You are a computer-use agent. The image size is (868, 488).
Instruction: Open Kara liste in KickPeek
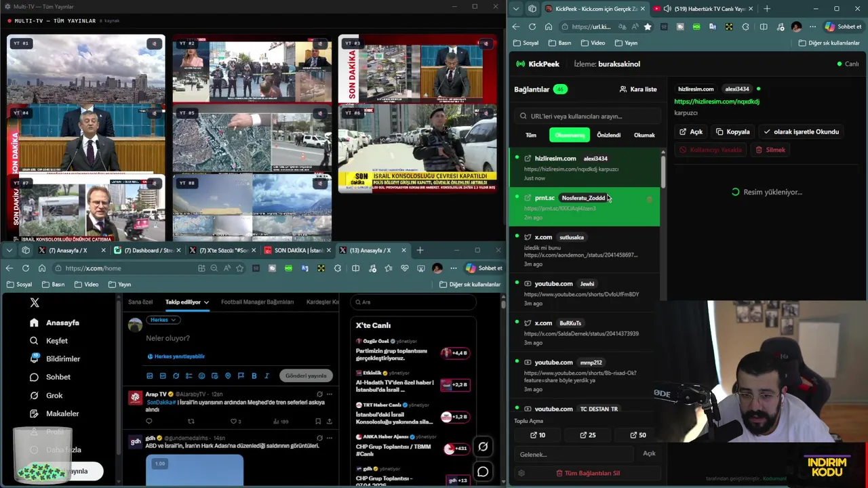pyautogui.click(x=638, y=89)
